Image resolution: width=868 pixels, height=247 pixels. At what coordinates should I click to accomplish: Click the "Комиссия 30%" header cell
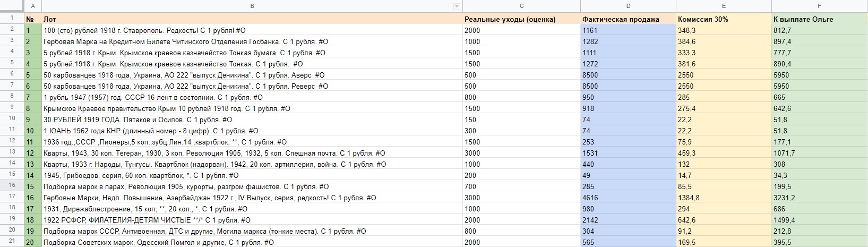(x=724, y=19)
